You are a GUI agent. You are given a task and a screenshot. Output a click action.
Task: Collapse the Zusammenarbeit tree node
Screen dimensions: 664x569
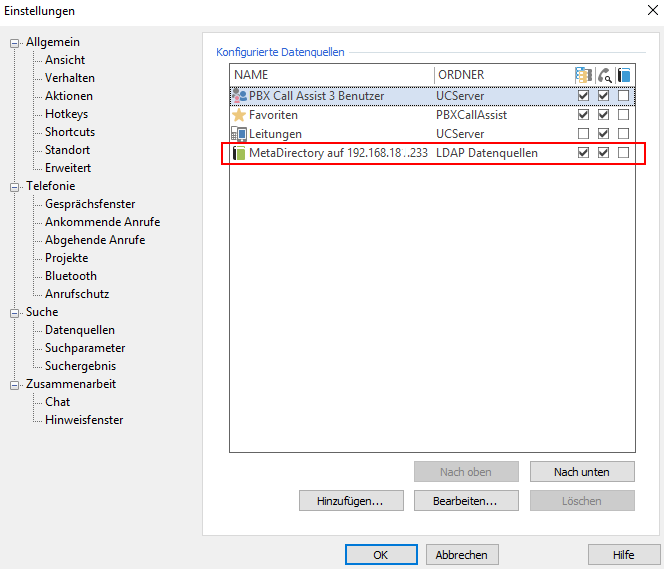pos(15,385)
